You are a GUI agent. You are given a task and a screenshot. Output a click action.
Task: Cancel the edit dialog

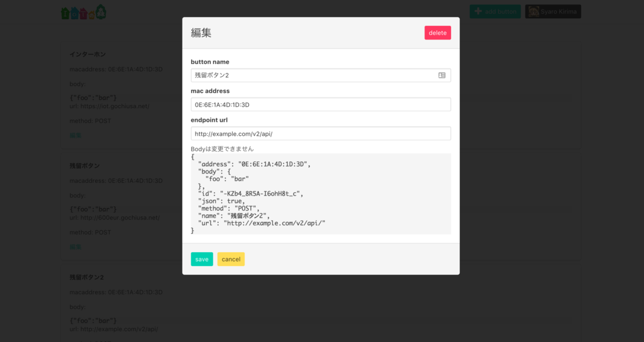coord(231,259)
